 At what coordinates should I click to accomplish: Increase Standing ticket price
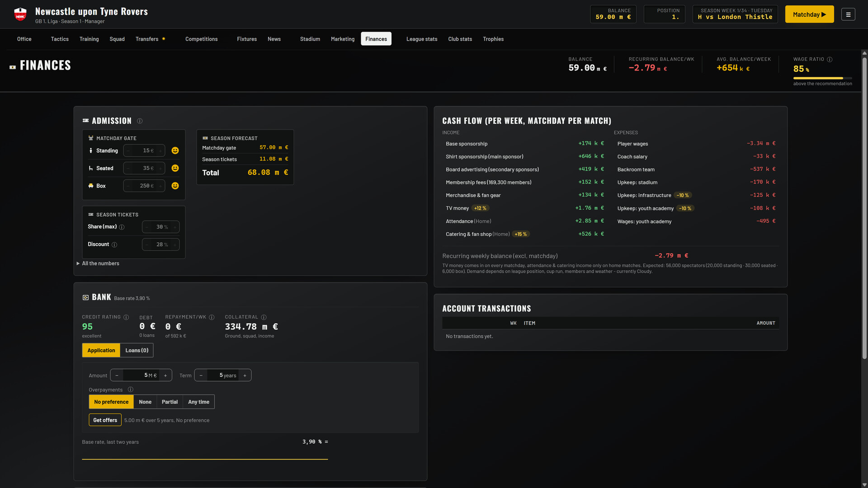(160, 150)
